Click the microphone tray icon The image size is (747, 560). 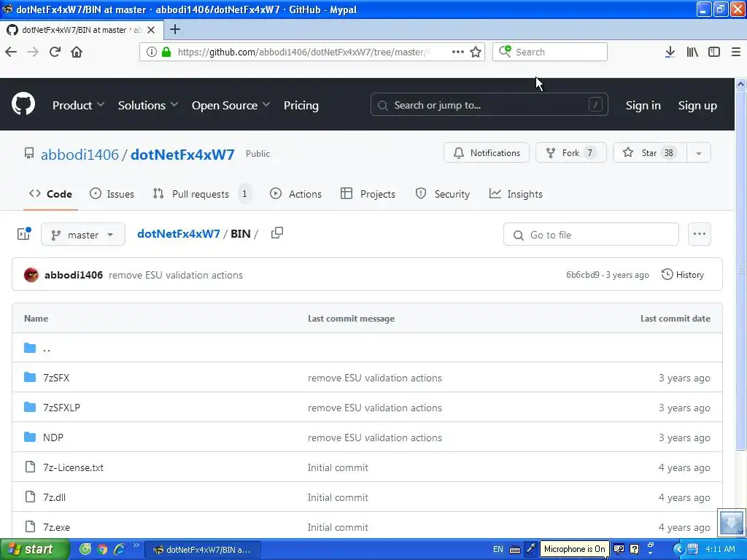click(x=531, y=549)
